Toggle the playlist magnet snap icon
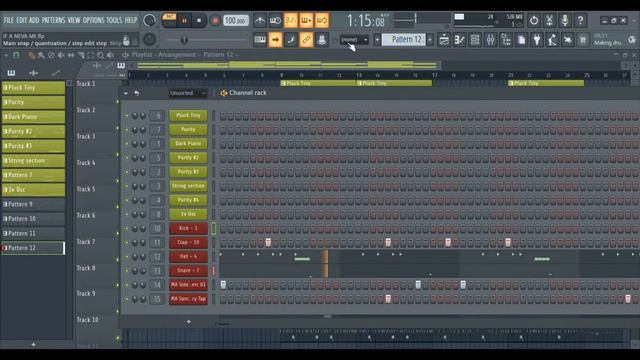640x360 pixels. [16, 55]
